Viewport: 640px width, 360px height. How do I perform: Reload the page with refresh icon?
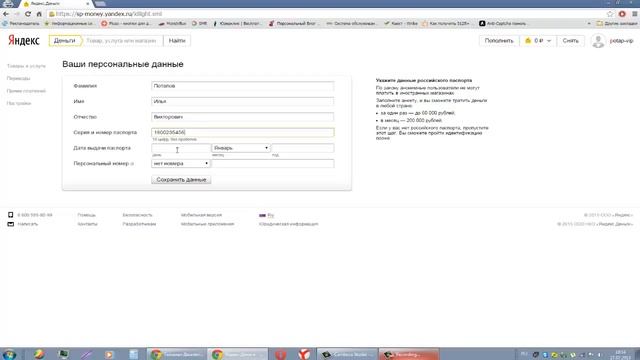(x=28, y=14)
